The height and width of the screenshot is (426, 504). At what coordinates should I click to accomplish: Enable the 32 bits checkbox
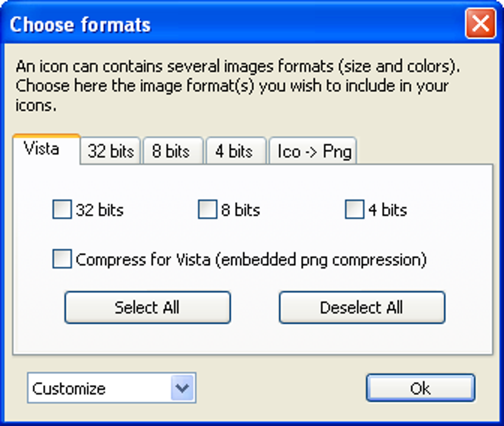62,210
